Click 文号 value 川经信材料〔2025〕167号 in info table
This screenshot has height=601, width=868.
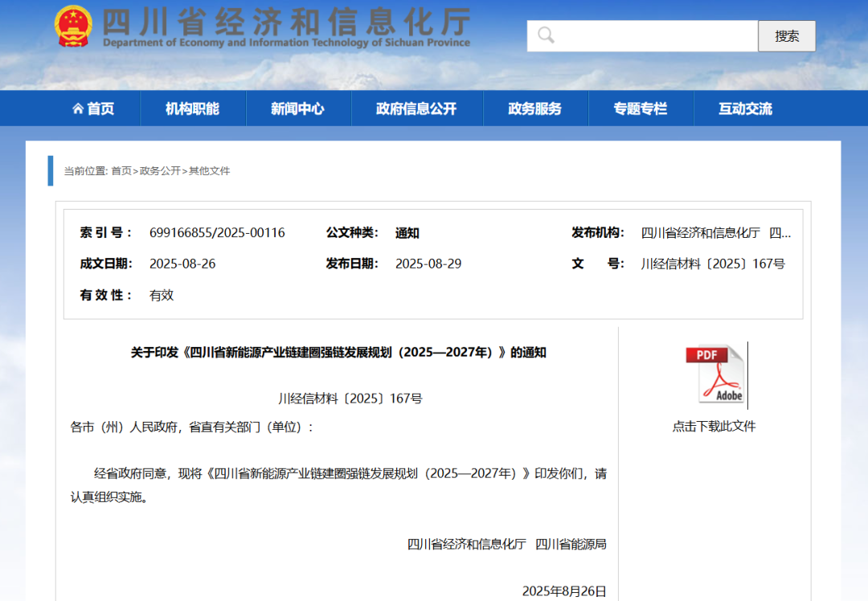(713, 264)
